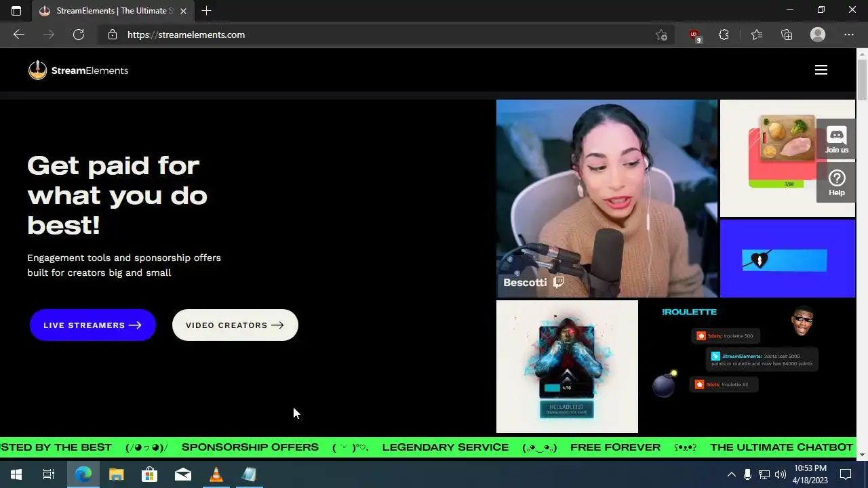Open the clock and calendar
This screenshot has height=488, width=868.
pyautogui.click(x=810, y=474)
